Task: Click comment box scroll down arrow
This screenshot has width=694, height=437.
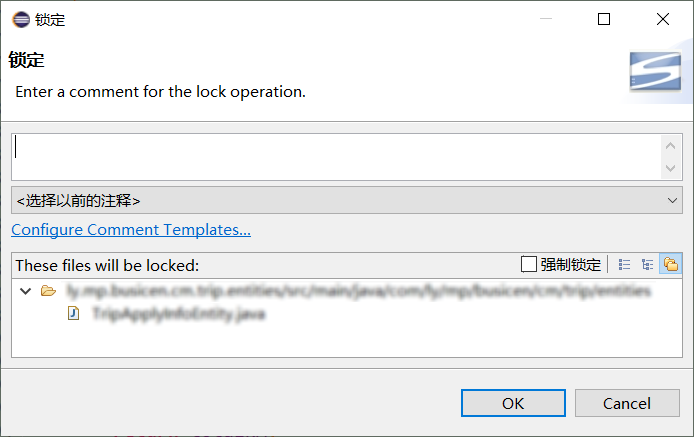Action: (671, 168)
